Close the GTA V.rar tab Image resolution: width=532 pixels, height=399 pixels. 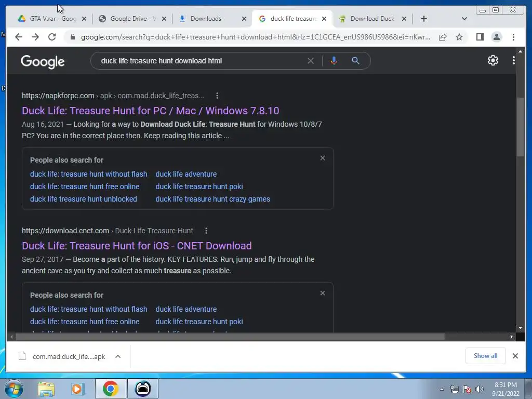pyautogui.click(x=84, y=19)
